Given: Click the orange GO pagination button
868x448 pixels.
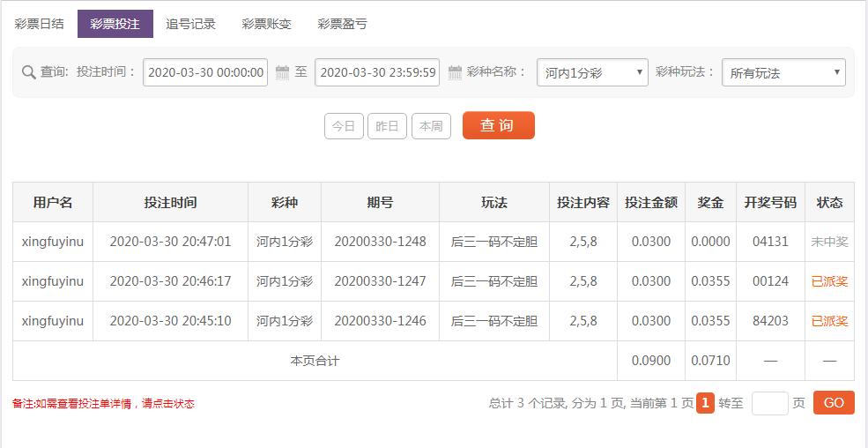Looking at the screenshot, I should tap(834, 403).
